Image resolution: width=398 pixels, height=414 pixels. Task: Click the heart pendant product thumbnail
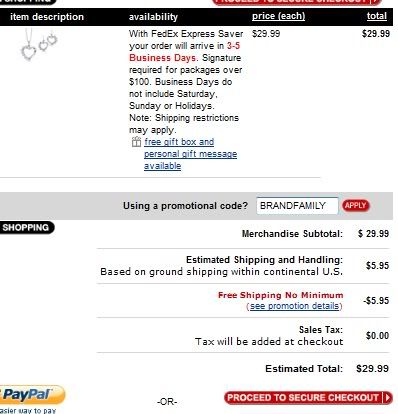[39, 45]
